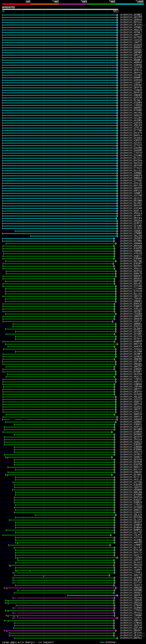Click the white query sequence bar
146x644 pixels.
[60, 10]
